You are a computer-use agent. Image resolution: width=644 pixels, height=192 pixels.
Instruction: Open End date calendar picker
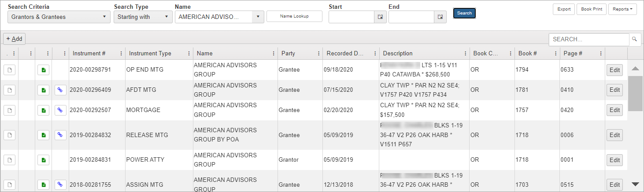pos(440,17)
